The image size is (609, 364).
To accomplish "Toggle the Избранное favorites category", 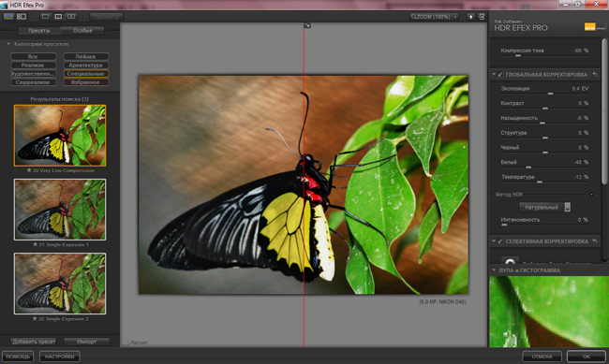I will 86,82.
